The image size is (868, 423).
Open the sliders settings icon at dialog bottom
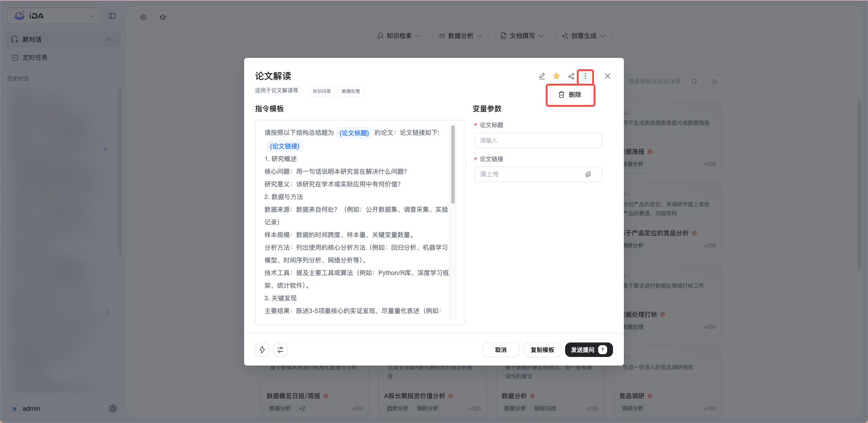coord(280,350)
